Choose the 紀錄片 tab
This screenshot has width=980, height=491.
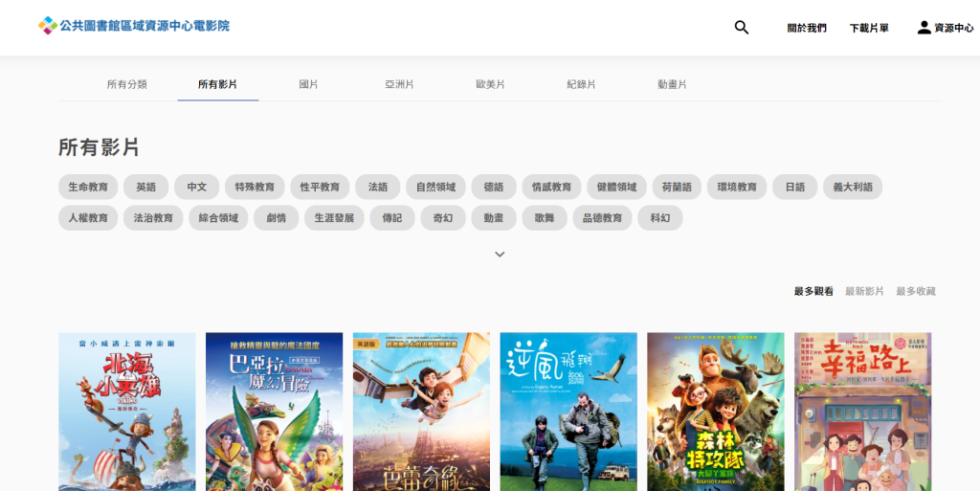[581, 84]
